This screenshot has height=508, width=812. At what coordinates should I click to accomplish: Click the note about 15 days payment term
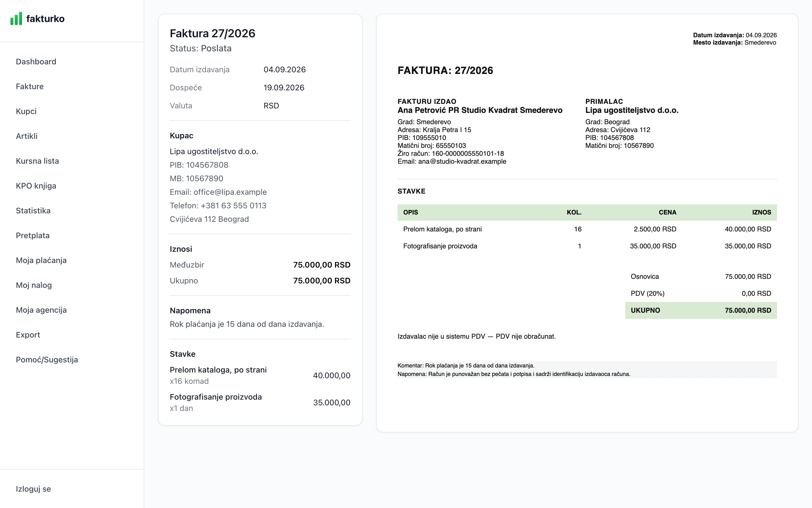247,325
